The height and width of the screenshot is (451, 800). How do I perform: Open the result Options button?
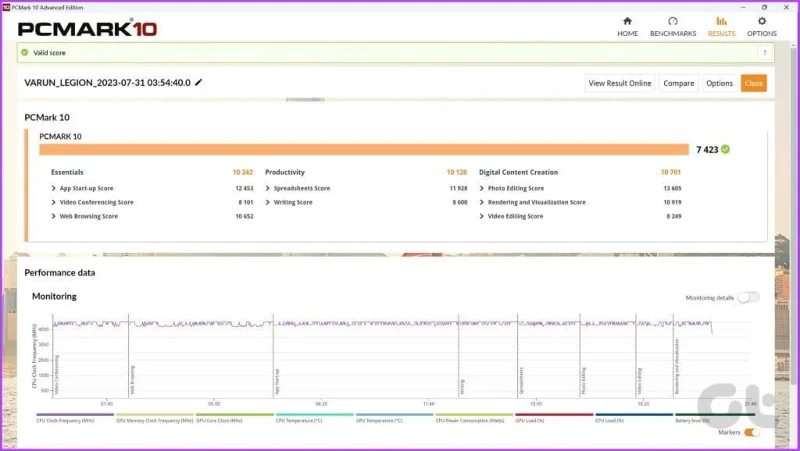[719, 83]
